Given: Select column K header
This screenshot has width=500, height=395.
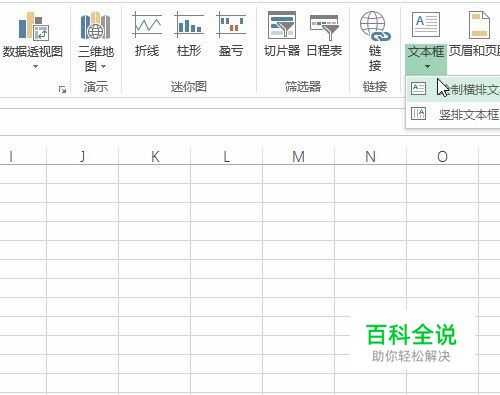Looking at the screenshot, I should tap(155, 156).
